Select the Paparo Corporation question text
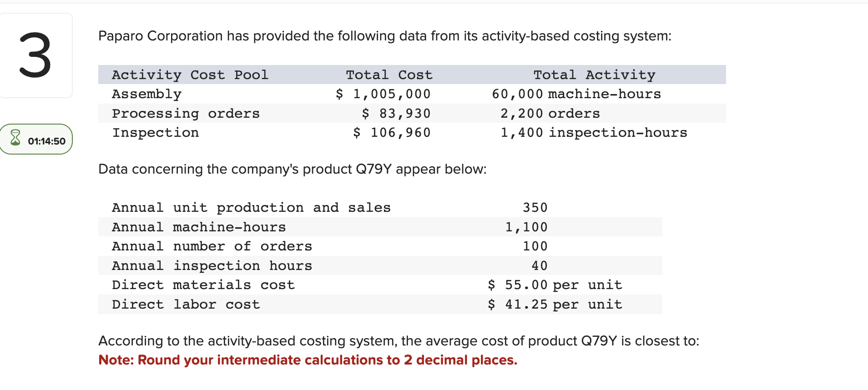 coord(384,35)
